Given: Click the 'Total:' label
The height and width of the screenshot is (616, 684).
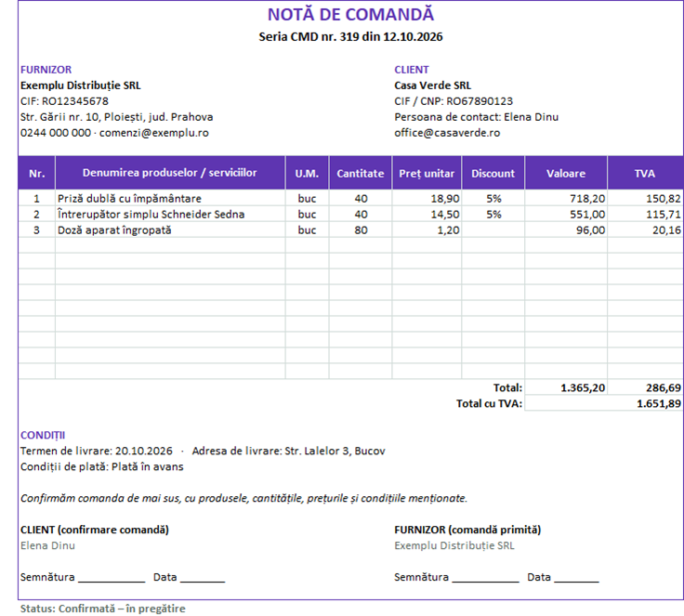Looking at the screenshot, I should point(507,387).
